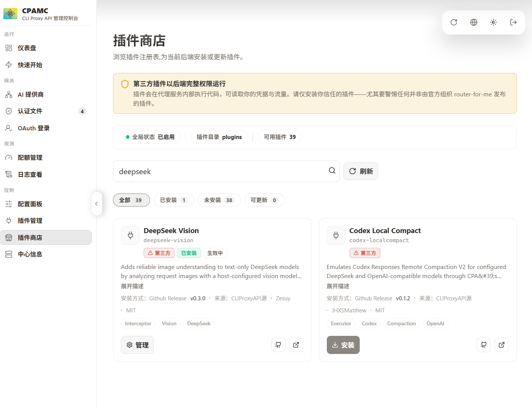
Task: Click the logout icon
Action: [513, 22]
